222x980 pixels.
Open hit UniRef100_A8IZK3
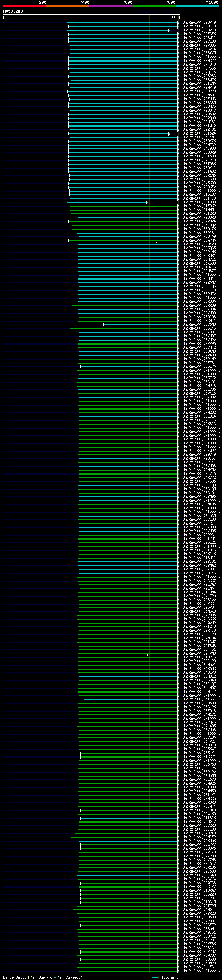[x=199, y=213]
